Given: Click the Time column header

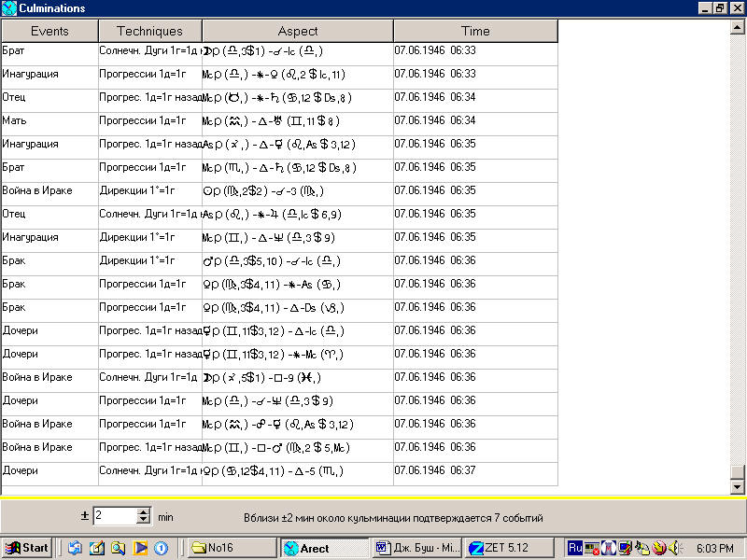Looking at the screenshot, I should click(475, 31).
